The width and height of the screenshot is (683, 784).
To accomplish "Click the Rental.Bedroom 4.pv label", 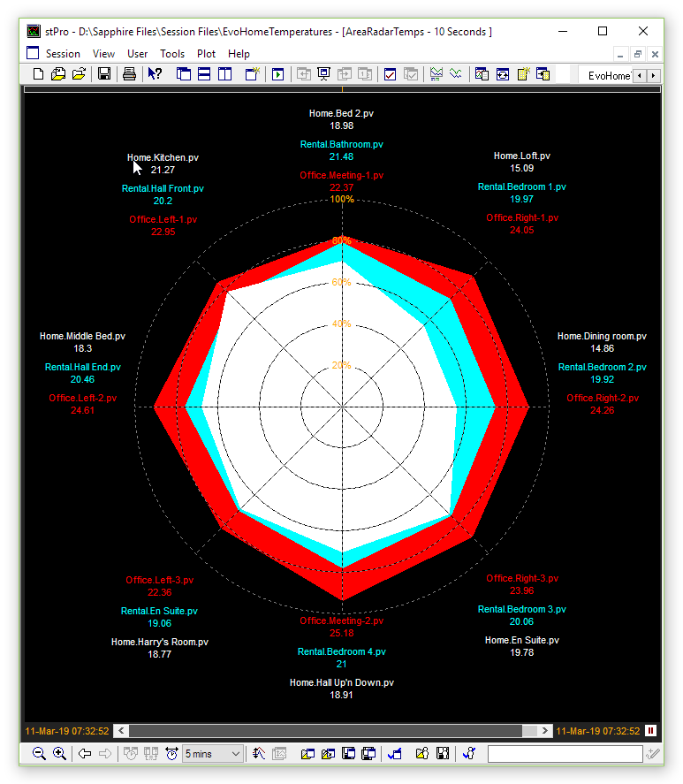I will click(341, 651).
